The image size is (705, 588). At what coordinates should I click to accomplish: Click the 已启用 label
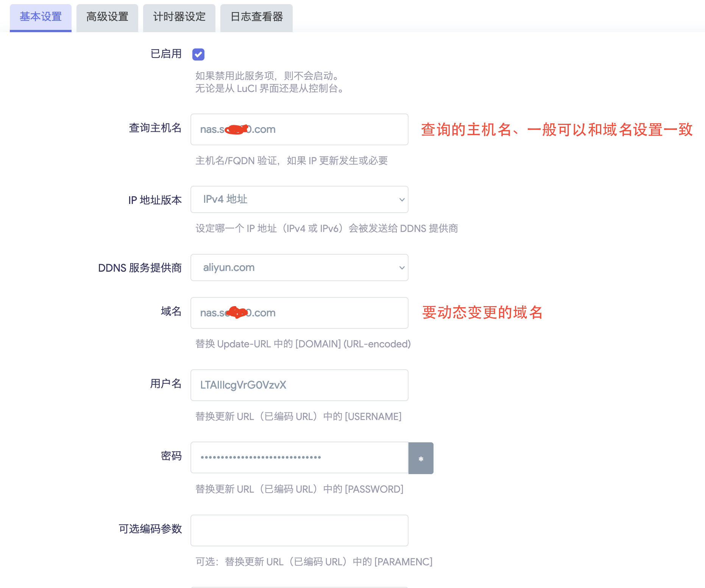click(166, 54)
